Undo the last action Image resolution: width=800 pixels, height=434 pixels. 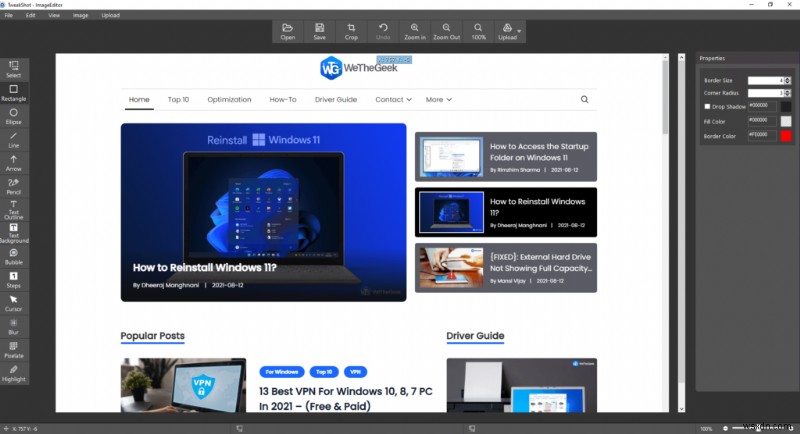click(x=383, y=32)
